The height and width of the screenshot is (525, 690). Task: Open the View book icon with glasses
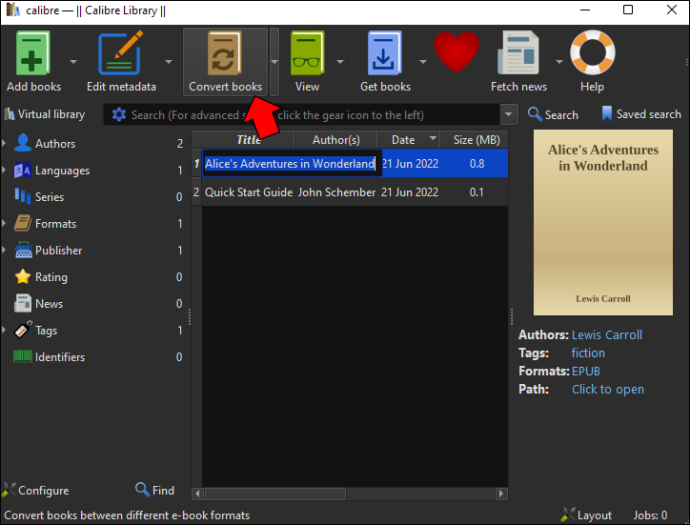[x=307, y=53]
